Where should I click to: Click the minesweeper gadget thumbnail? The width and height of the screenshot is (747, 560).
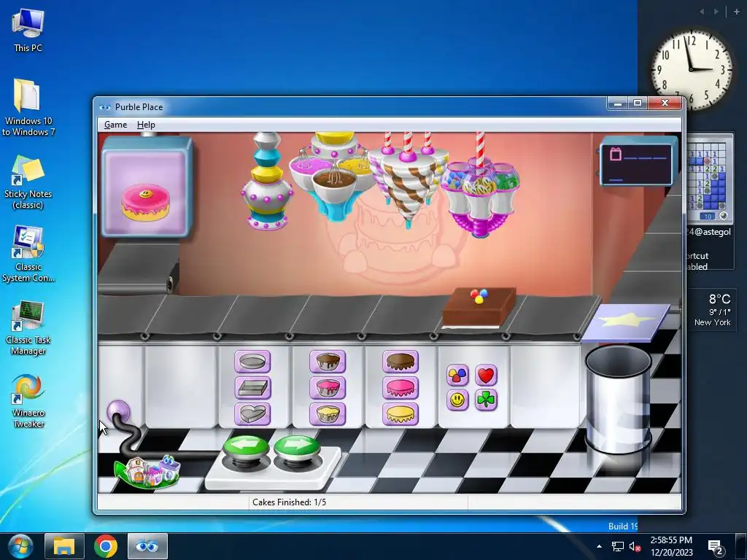coord(710,179)
